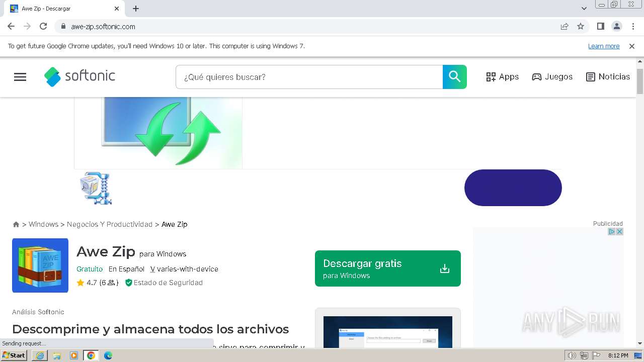Click the AdChoices triangle icon
The height and width of the screenshot is (362, 644).
[612, 232]
